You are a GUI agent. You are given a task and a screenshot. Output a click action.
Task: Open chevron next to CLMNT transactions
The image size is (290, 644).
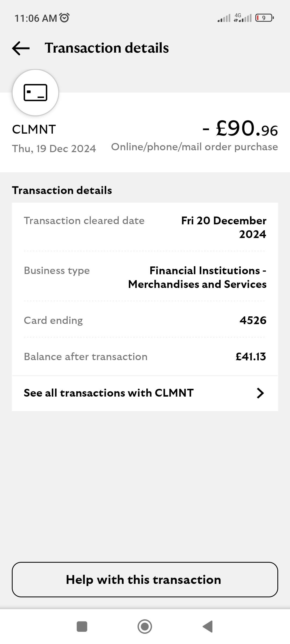[x=260, y=393]
